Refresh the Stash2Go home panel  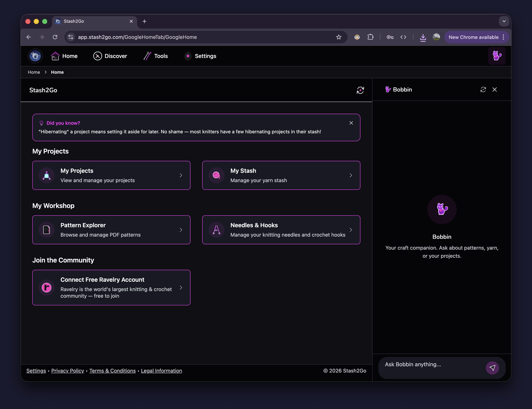click(360, 90)
